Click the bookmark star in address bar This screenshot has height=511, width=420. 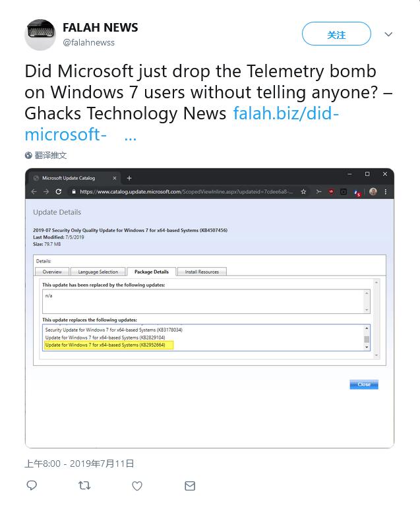[303, 192]
